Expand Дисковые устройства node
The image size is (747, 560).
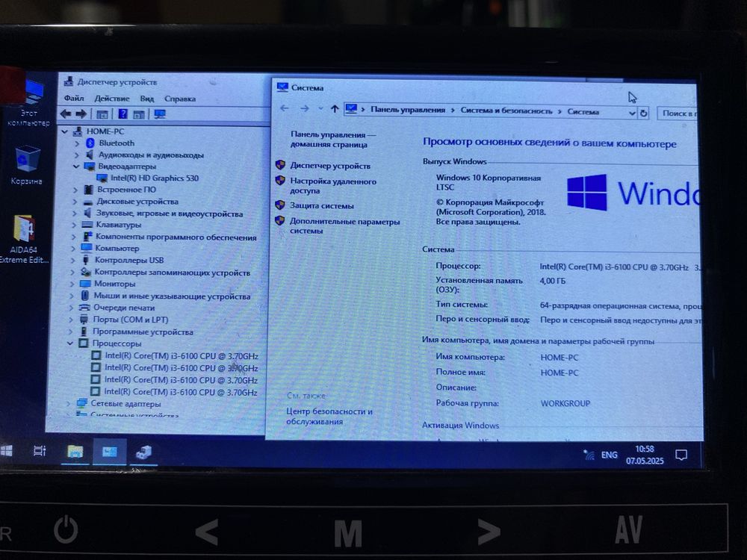[75, 202]
